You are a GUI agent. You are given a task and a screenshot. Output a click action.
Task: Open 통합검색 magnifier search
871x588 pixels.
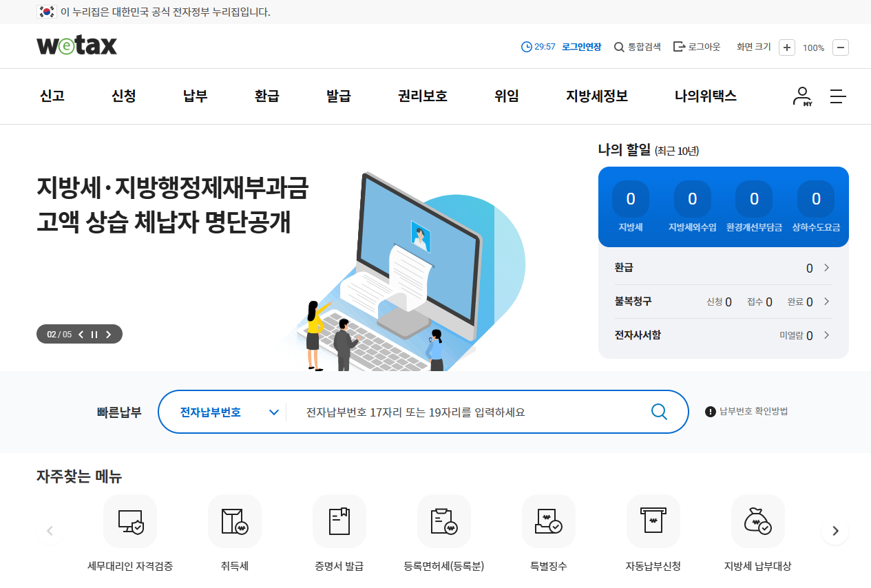(619, 47)
